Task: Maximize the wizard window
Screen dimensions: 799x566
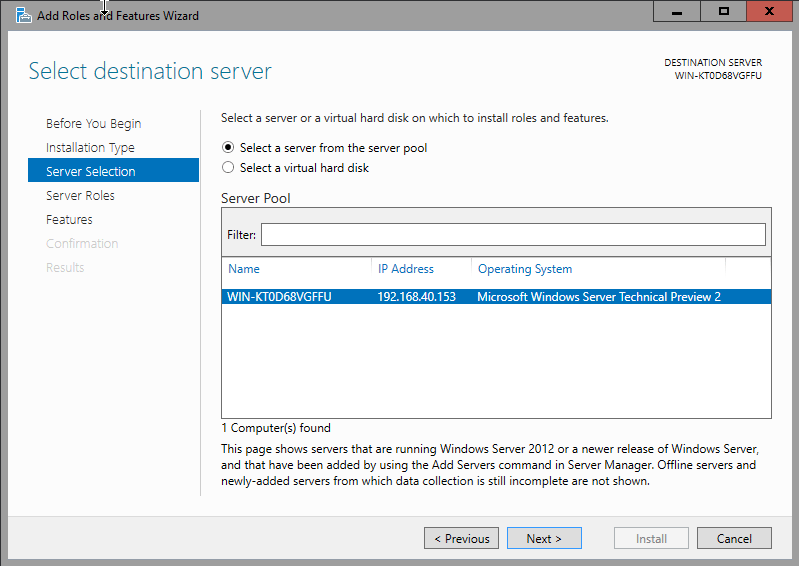Action: [x=724, y=11]
